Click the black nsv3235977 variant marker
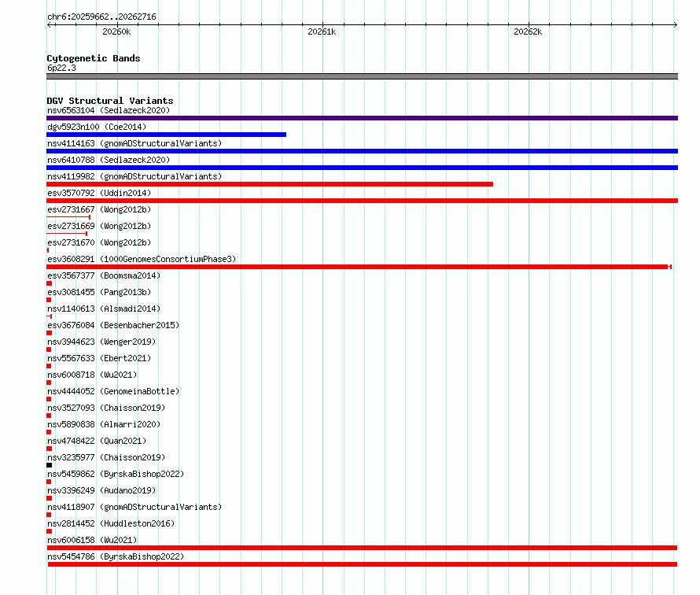700x595 pixels. [x=49, y=465]
